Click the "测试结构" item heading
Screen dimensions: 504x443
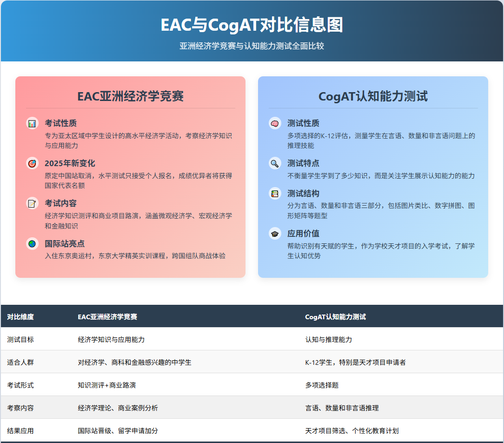click(304, 194)
